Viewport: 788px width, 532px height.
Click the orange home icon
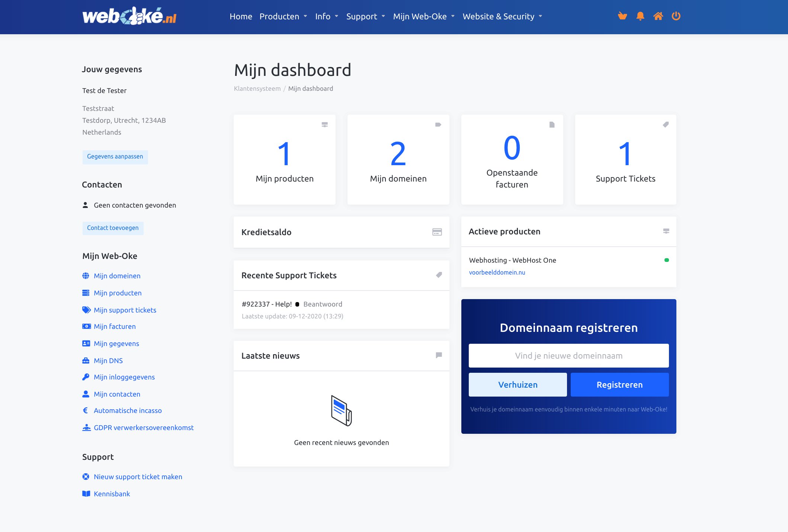tap(658, 16)
